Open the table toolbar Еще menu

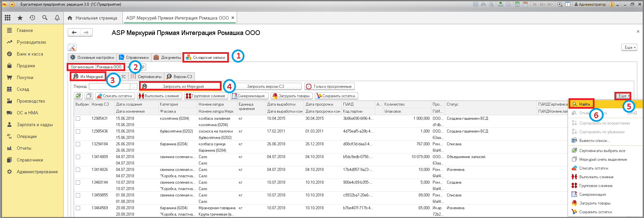[x=623, y=96]
